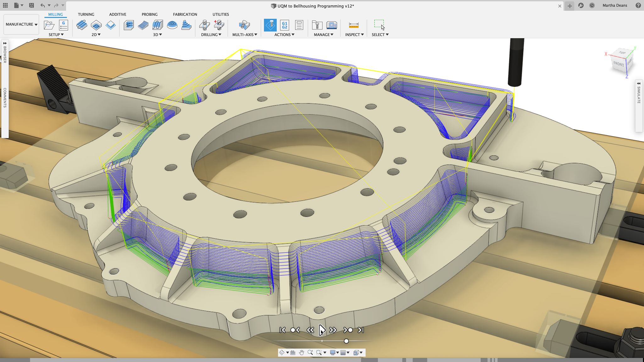The width and height of the screenshot is (644, 362).
Task: Activate the dashed-box Select tool
Action: click(379, 25)
